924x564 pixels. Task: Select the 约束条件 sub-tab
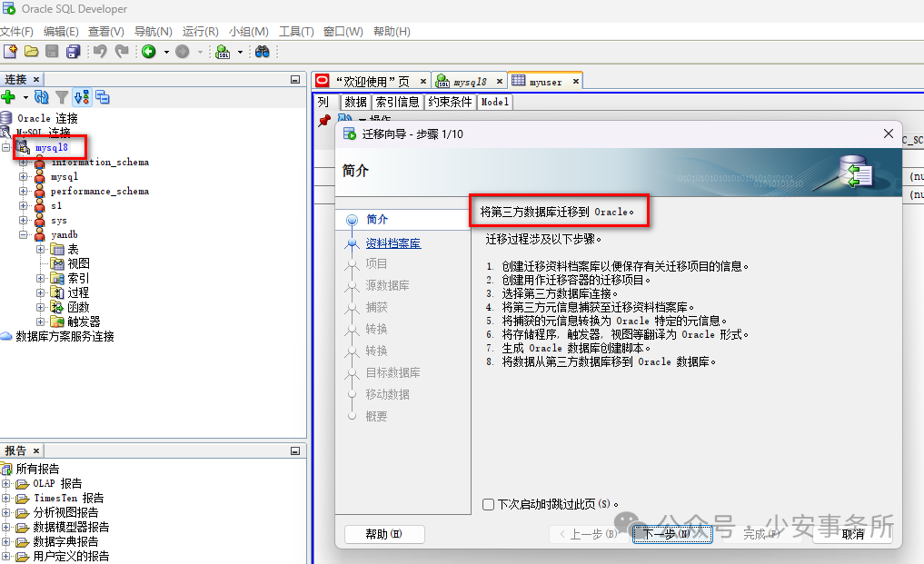[451, 102]
